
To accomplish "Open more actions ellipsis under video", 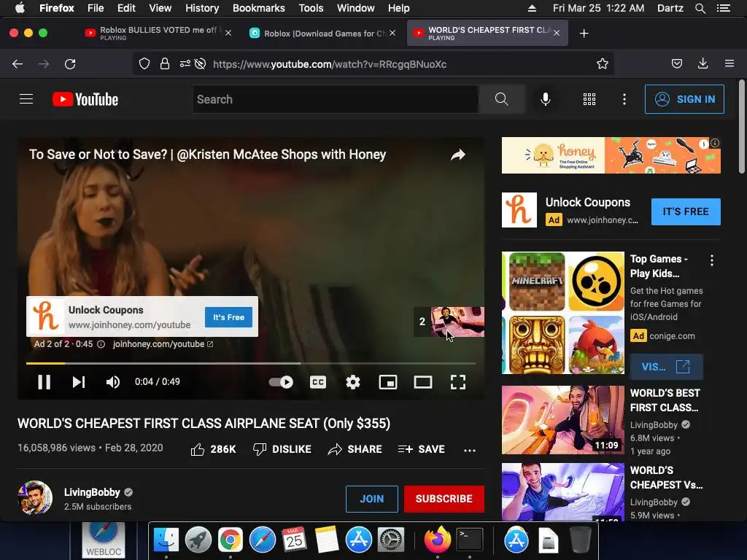I will pos(470,450).
